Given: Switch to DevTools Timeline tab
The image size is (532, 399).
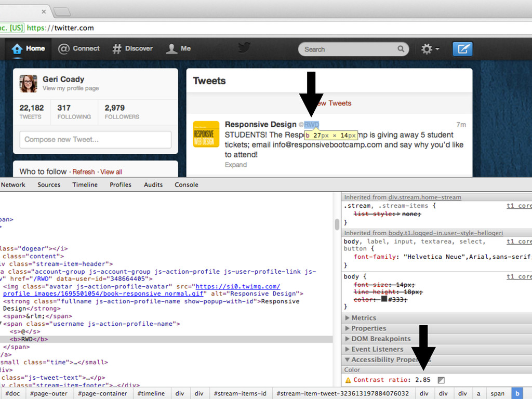Looking at the screenshot, I should click(x=85, y=184).
